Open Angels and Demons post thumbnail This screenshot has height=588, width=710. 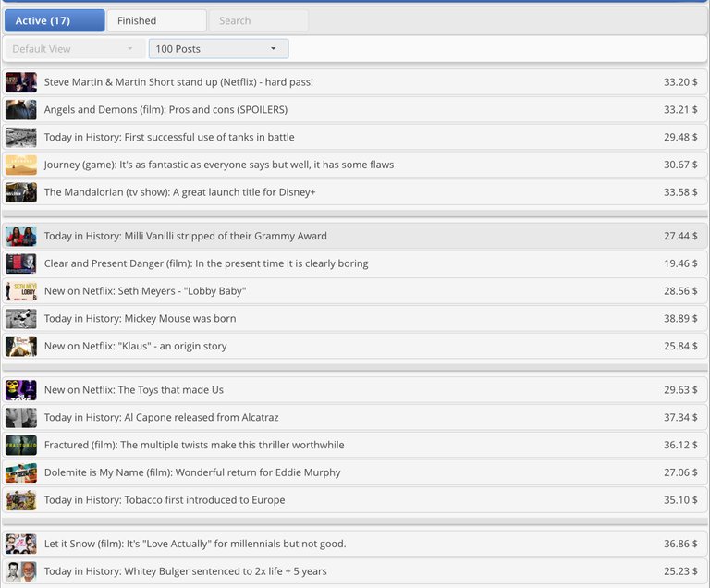point(21,110)
